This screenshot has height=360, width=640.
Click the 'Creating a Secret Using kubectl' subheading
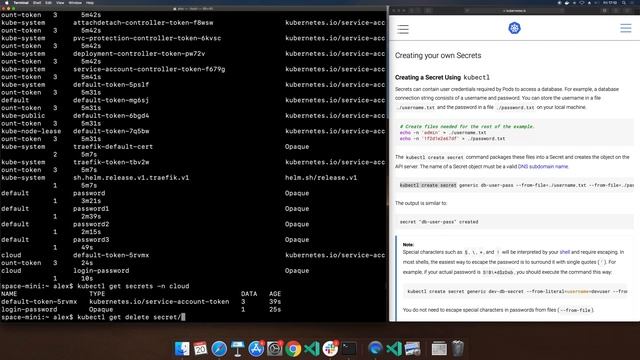pos(442,77)
